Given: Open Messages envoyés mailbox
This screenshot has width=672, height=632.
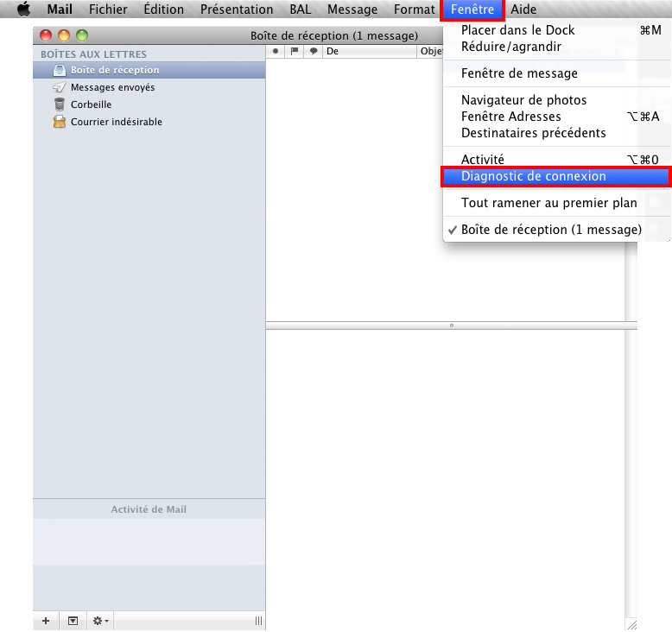Looking at the screenshot, I should [149, 87].
